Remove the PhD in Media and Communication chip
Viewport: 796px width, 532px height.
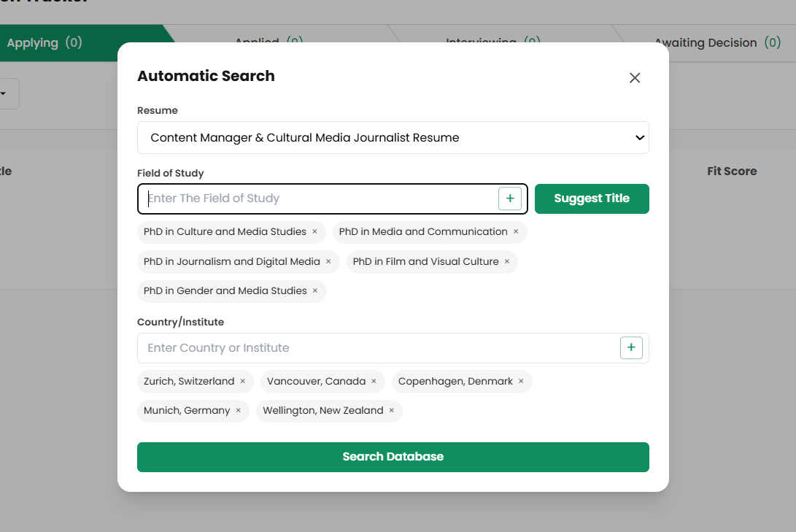(x=514, y=231)
